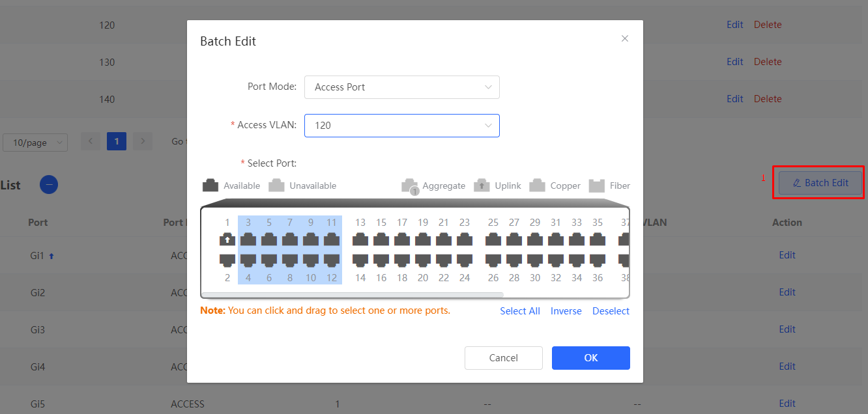Pick port 25 icon on panel
Viewport: 868px width, 414px height.
point(493,240)
